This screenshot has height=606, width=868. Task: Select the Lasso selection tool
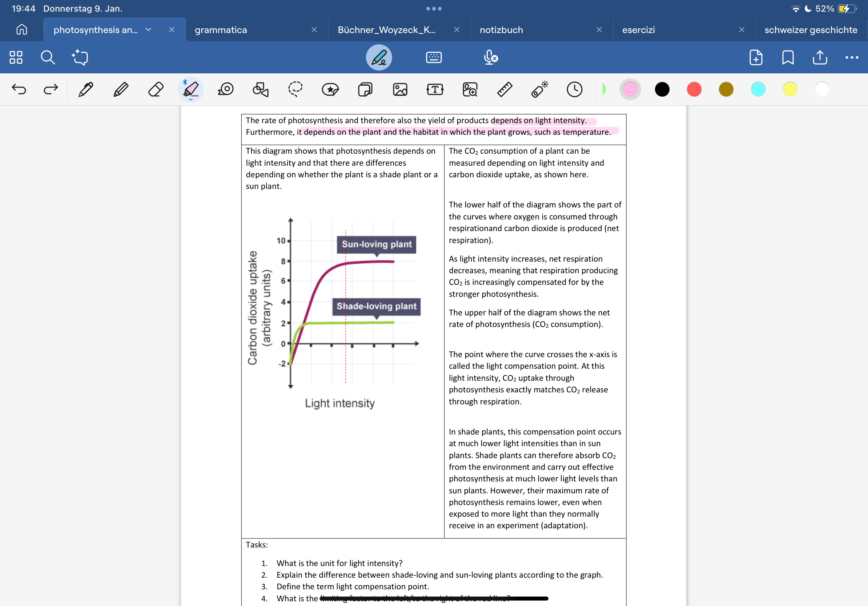(295, 89)
